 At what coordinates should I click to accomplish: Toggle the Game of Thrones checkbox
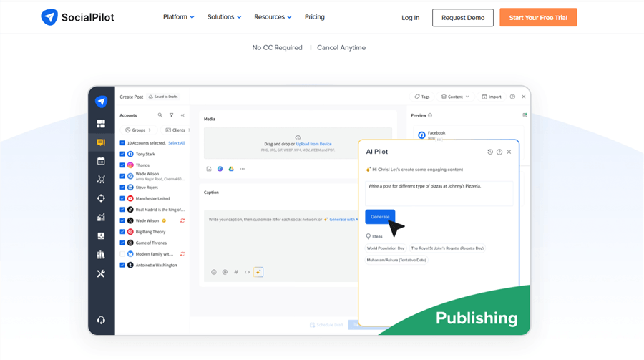122,243
